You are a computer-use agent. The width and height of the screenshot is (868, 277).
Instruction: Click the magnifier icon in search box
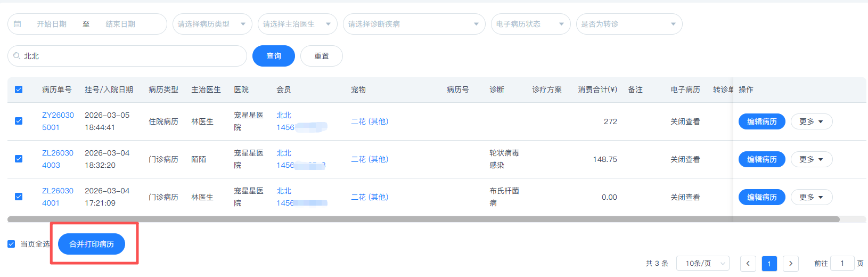pyautogui.click(x=17, y=56)
